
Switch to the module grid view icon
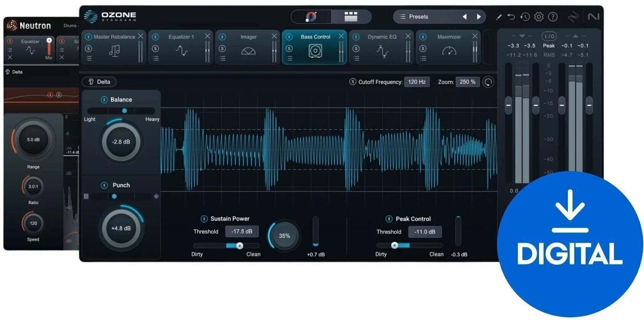coord(351,16)
